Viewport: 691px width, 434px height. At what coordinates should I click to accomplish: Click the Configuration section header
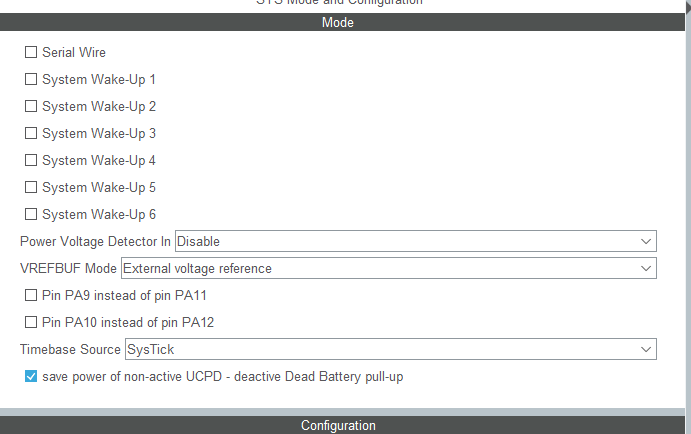click(x=338, y=426)
